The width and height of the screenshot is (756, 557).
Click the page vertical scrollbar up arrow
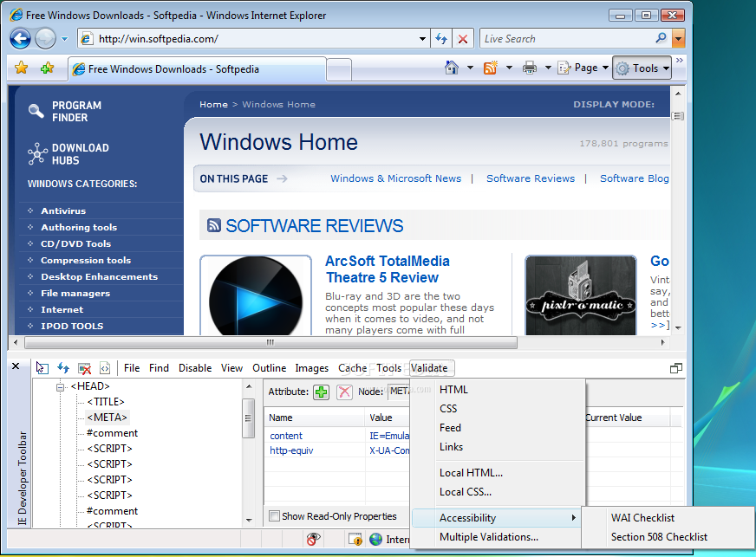pyautogui.click(x=678, y=94)
